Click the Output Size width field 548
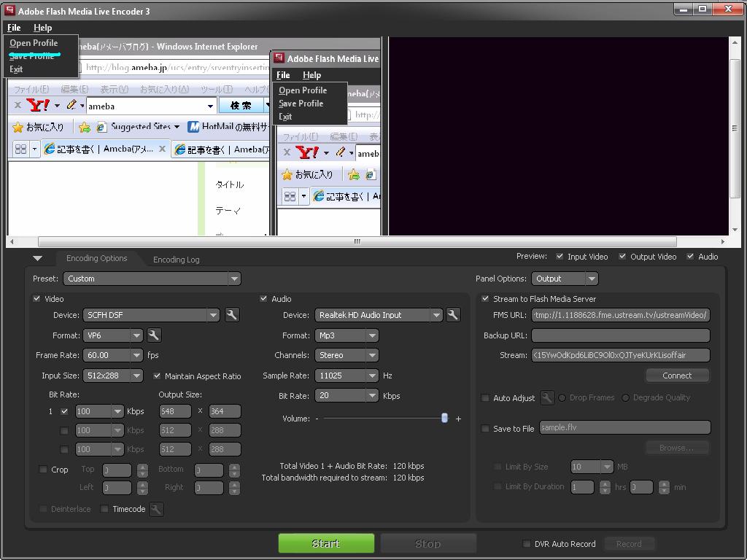Viewport: 747px width, 560px height. pos(175,411)
